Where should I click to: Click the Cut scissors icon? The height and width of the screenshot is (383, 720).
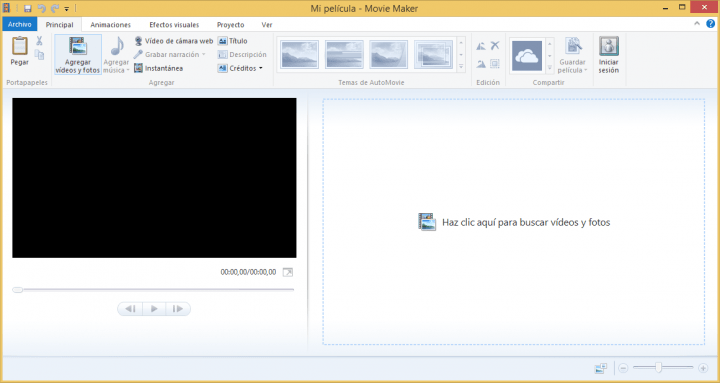[x=39, y=41]
